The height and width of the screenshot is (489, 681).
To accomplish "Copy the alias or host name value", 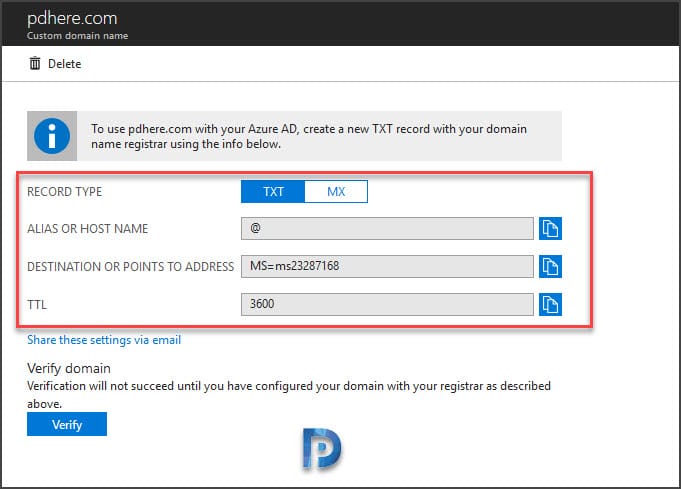I will [550, 228].
